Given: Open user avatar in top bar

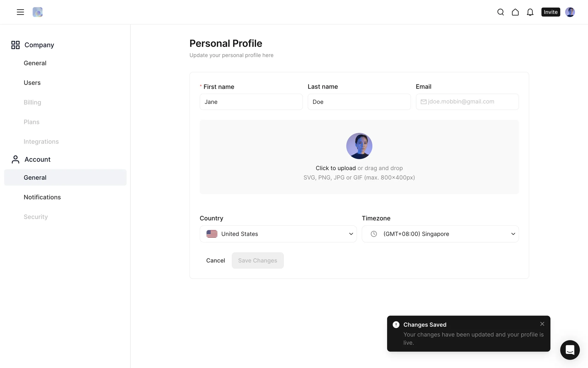Looking at the screenshot, I should tap(570, 12).
